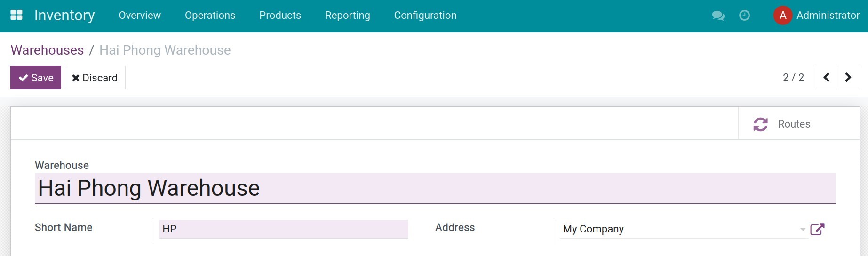Discard the warehouse changes
The height and width of the screenshot is (256, 868).
point(95,78)
